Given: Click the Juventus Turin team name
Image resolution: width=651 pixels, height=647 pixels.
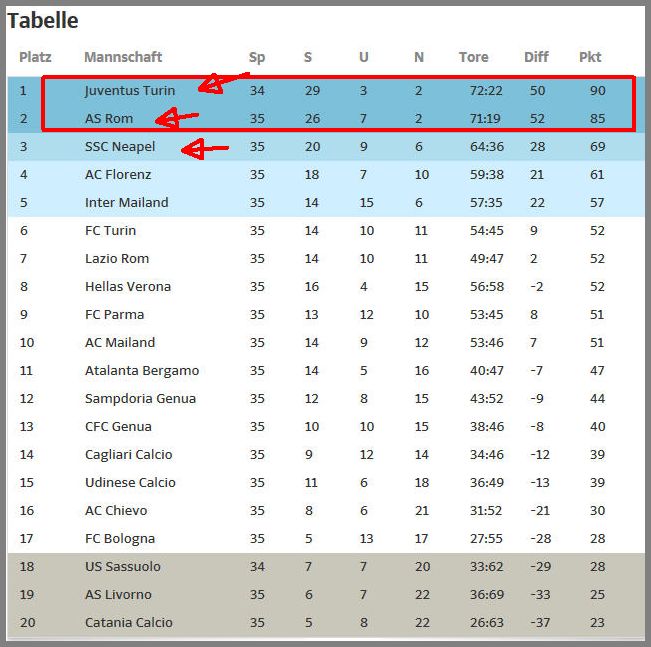Looking at the screenshot, I should pos(130,91).
